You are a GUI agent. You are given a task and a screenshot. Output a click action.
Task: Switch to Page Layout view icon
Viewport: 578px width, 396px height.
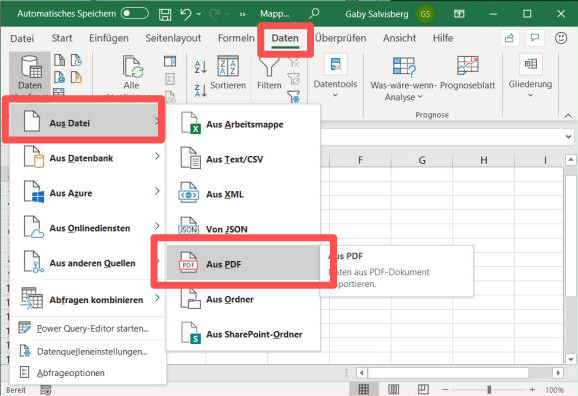click(x=393, y=389)
